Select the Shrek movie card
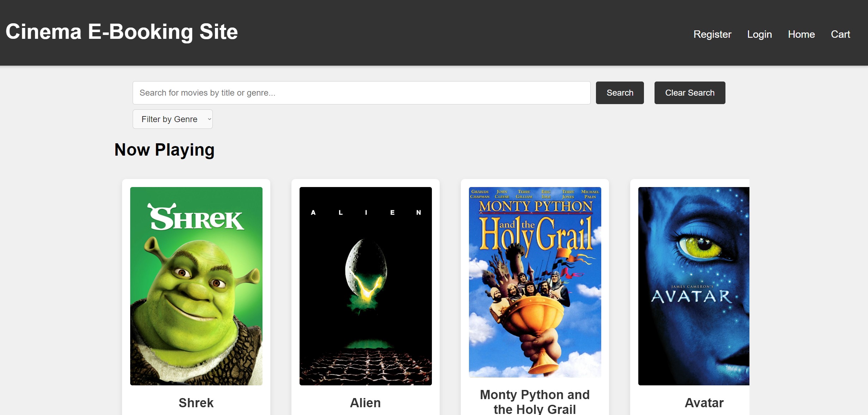The height and width of the screenshot is (415, 868). click(196, 293)
